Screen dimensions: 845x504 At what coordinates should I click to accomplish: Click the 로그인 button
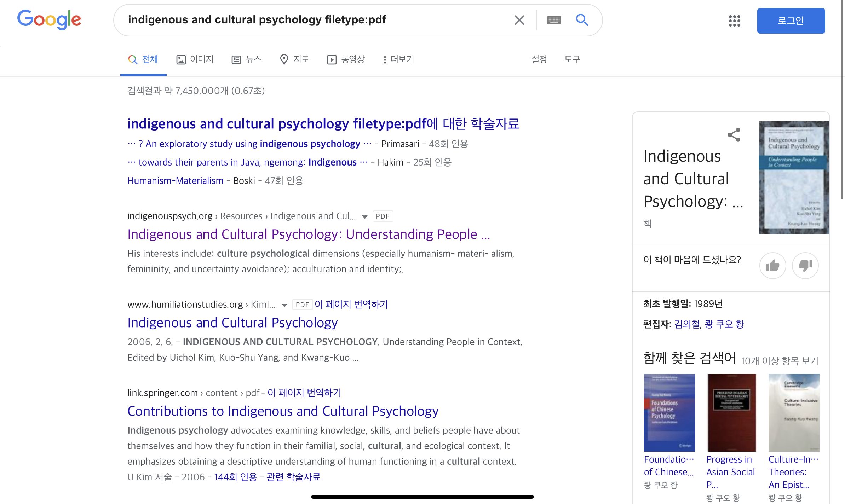[x=791, y=21]
